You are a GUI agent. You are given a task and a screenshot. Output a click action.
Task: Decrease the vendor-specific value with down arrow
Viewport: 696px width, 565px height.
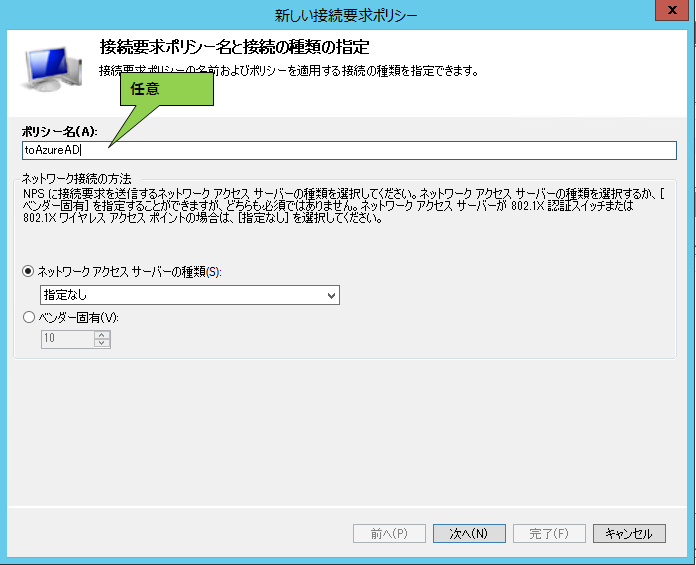pyautogui.click(x=102, y=343)
